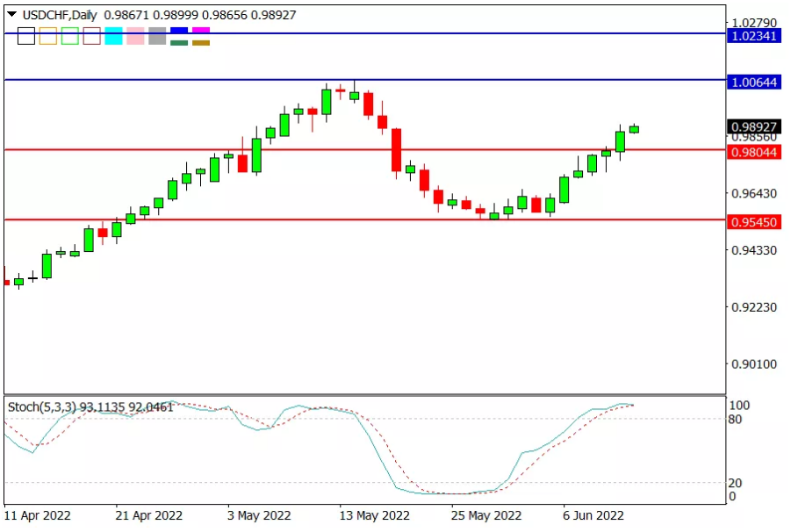Pick the solid cyan color swatch

pyautogui.click(x=113, y=36)
